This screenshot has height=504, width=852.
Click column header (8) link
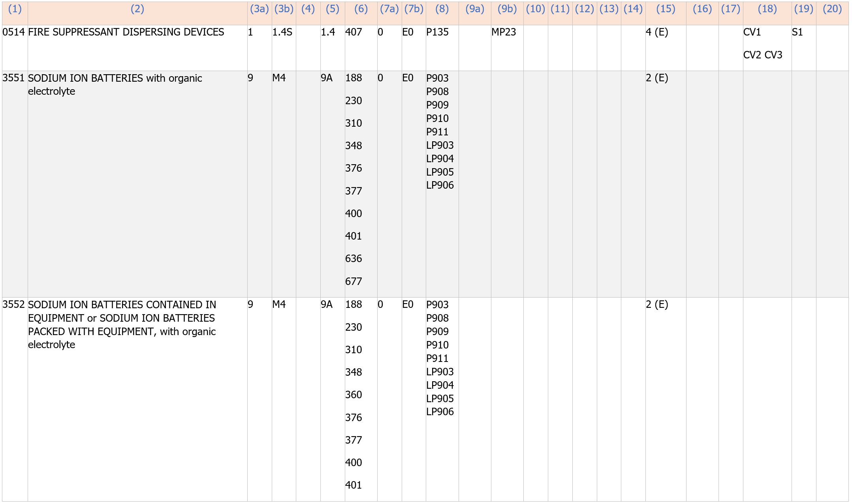click(x=442, y=9)
